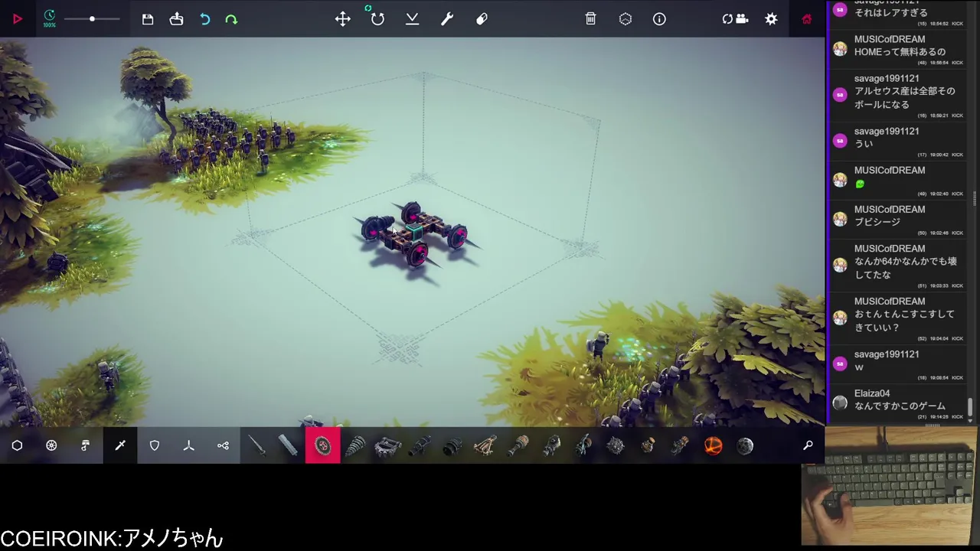980x551 pixels.
Task: Return to menu via red home icon
Action: pos(806,19)
